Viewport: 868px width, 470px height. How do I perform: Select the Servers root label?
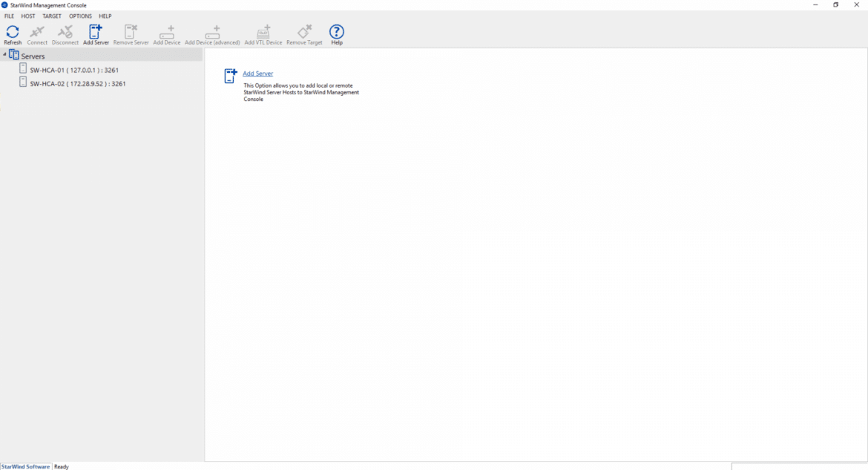coord(33,56)
